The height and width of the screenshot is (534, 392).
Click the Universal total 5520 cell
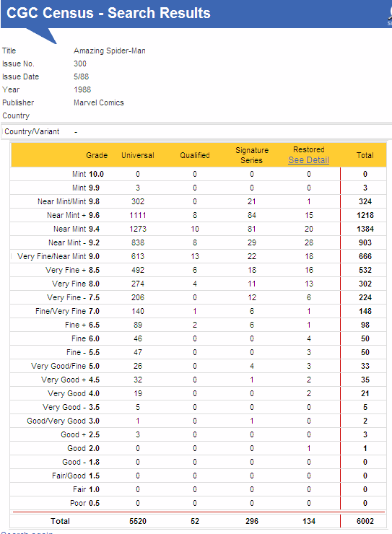tap(138, 521)
